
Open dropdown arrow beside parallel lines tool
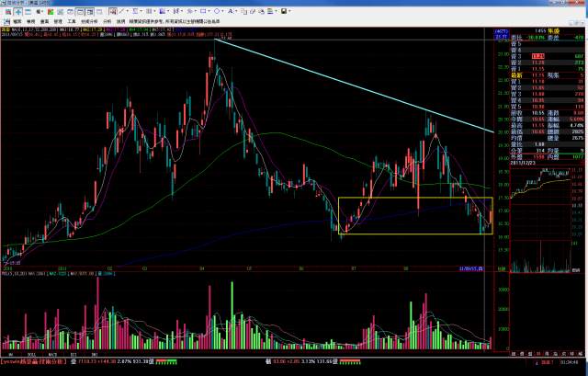point(154,11)
